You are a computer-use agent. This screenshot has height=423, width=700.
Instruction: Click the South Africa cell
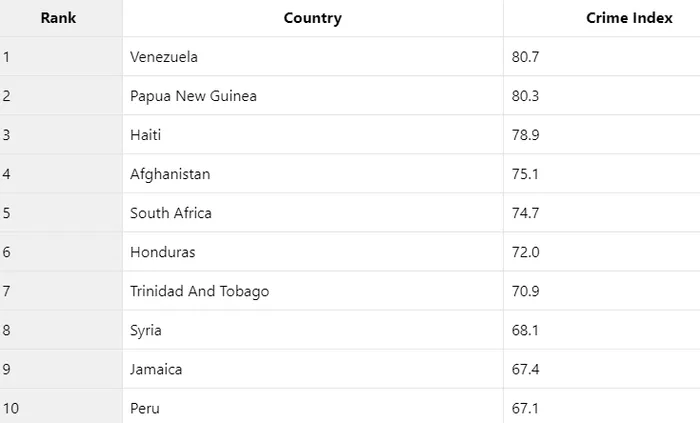point(171,213)
